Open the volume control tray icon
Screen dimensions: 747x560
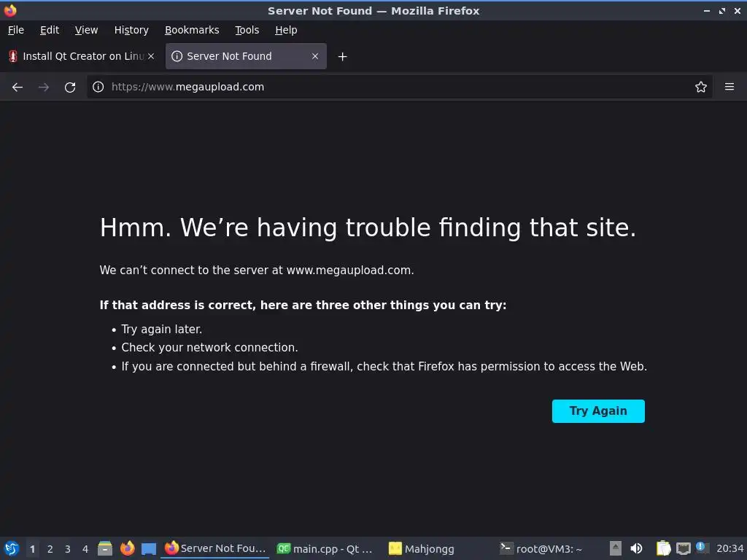coord(636,548)
